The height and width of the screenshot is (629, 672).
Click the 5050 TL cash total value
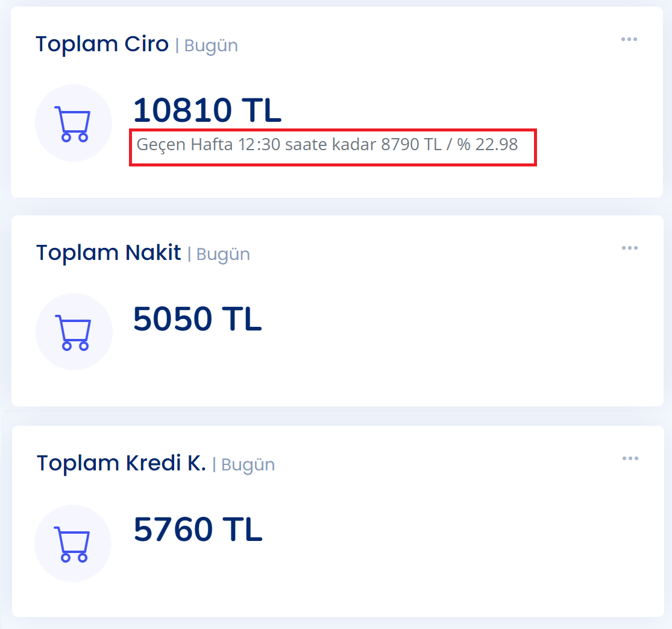(197, 319)
